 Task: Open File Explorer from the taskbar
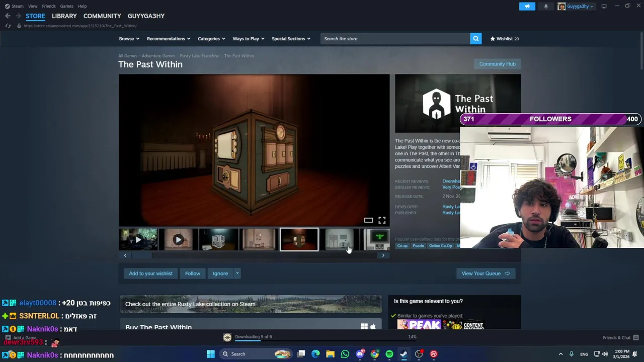pyautogui.click(x=330, y=354)
